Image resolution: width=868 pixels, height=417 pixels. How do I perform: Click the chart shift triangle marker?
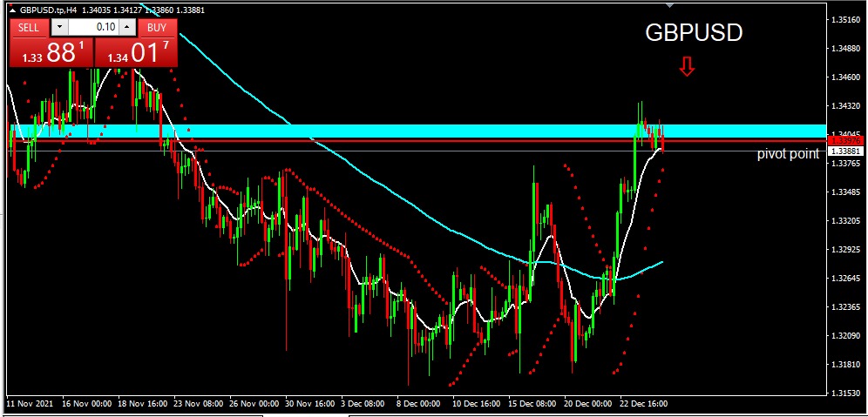coord(670,5)
